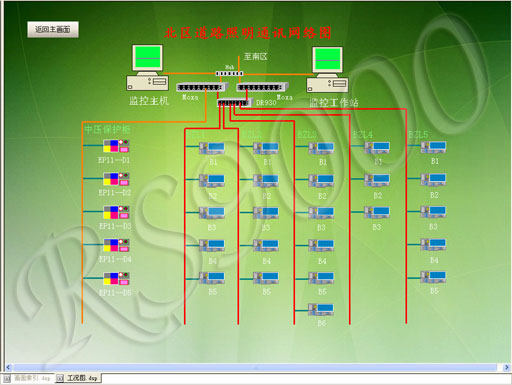Screen dimensions: 512x385
Task: Click the 返回主画面 button
Action: pyautogui.click(x=53, y=30)
